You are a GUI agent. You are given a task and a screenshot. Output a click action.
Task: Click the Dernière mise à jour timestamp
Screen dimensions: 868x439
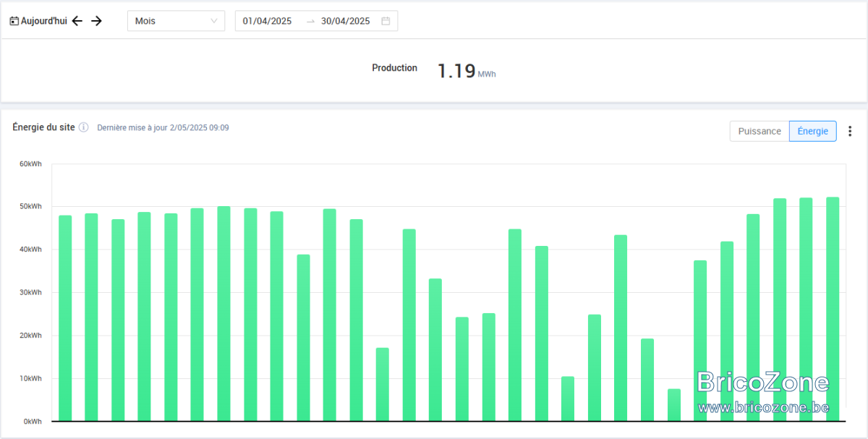163,127
